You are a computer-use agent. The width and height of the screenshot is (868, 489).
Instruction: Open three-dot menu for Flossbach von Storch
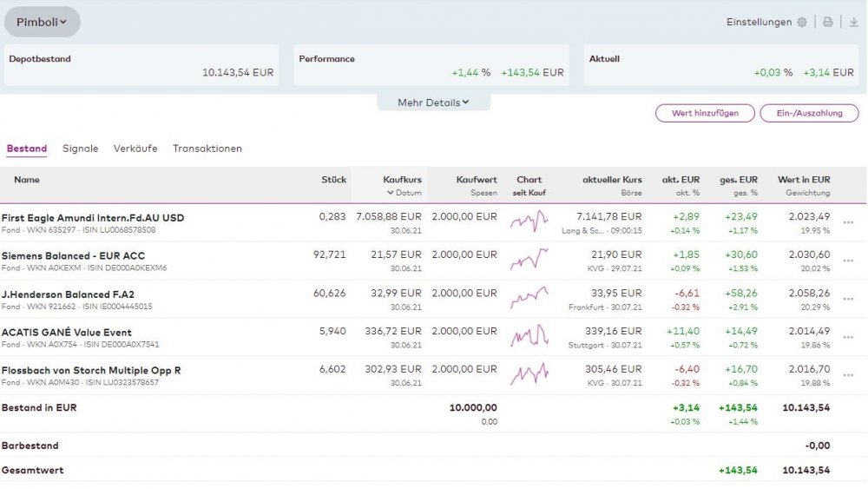click(x=848, y=375)
